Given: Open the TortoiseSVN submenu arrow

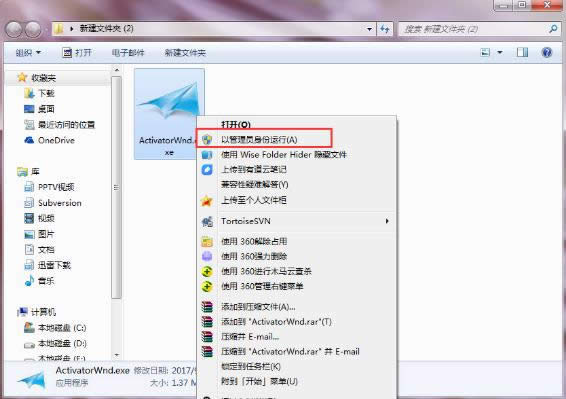Looking at the screenshot, I should (387, 221).
